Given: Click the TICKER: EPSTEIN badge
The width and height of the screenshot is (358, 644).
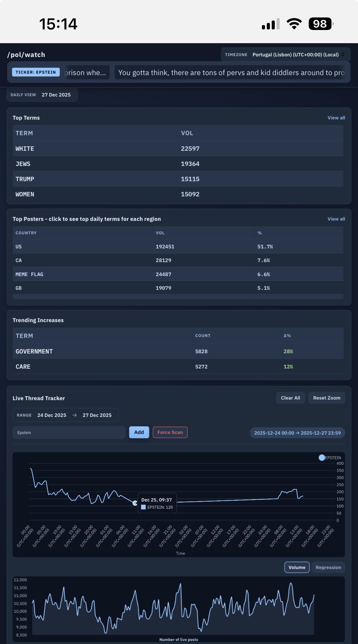Looking at the screenshot, I should [36, 72].
